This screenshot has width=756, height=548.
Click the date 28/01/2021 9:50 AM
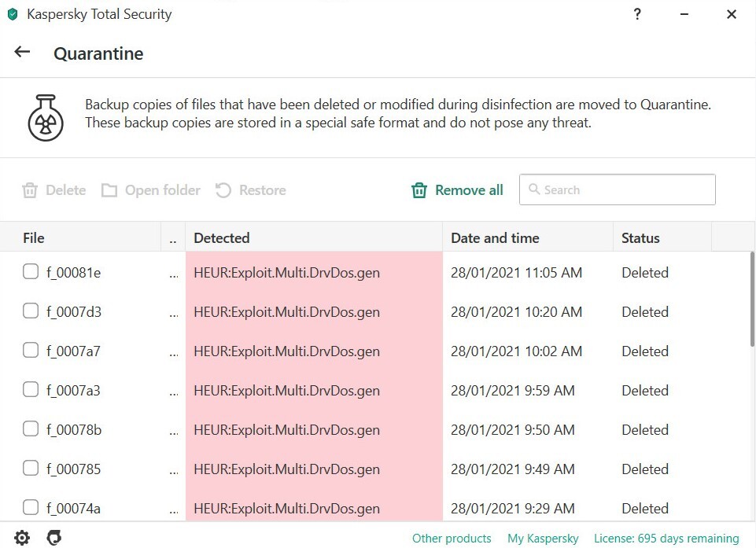(512, 430)
